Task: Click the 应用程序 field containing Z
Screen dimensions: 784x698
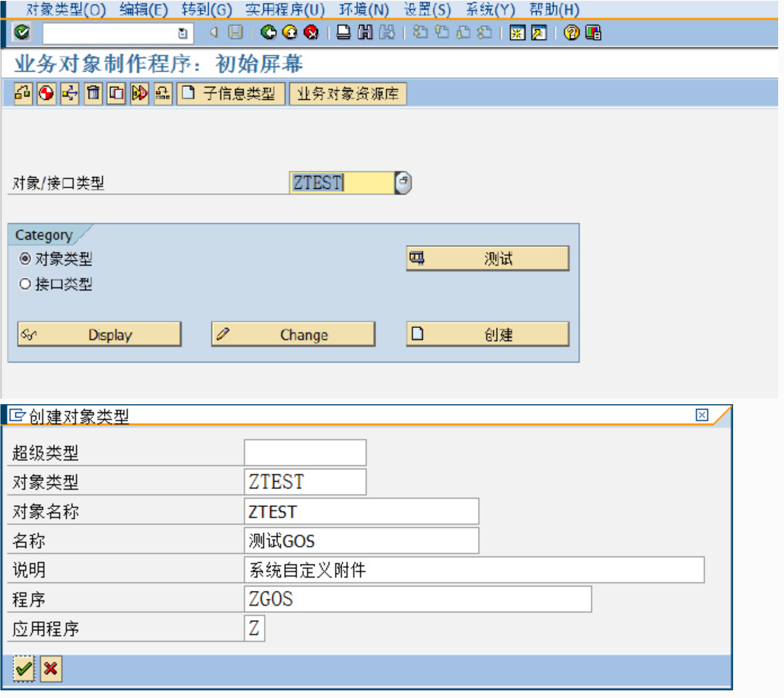Action: click(255, 628)
